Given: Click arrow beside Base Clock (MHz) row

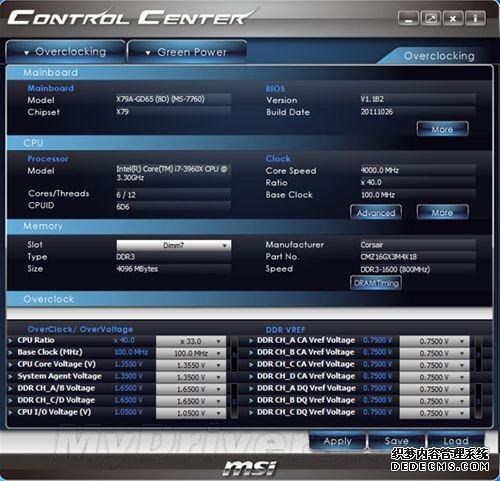Looking at the screenshot, I should (x=10, y=353).
